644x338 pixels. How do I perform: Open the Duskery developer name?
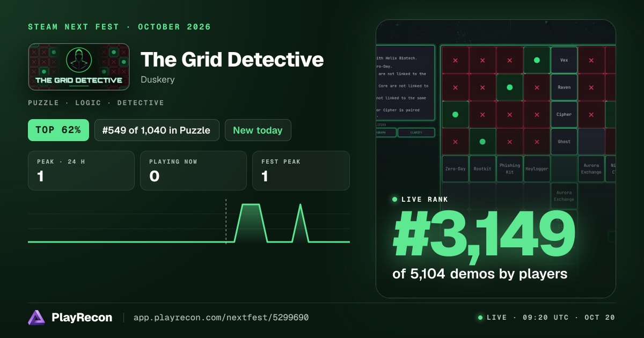[x=157, y=79]
